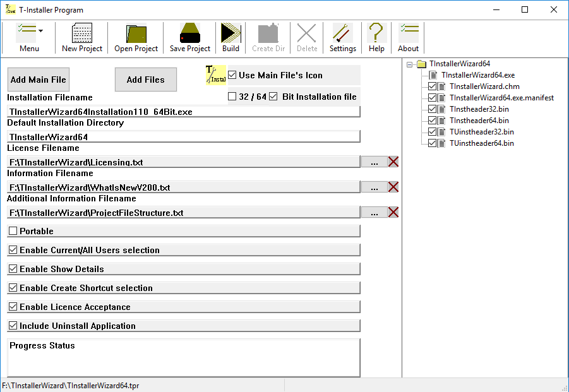569x392 pixels.
Task: Click the Installation Filename input field
Action: 184,111
